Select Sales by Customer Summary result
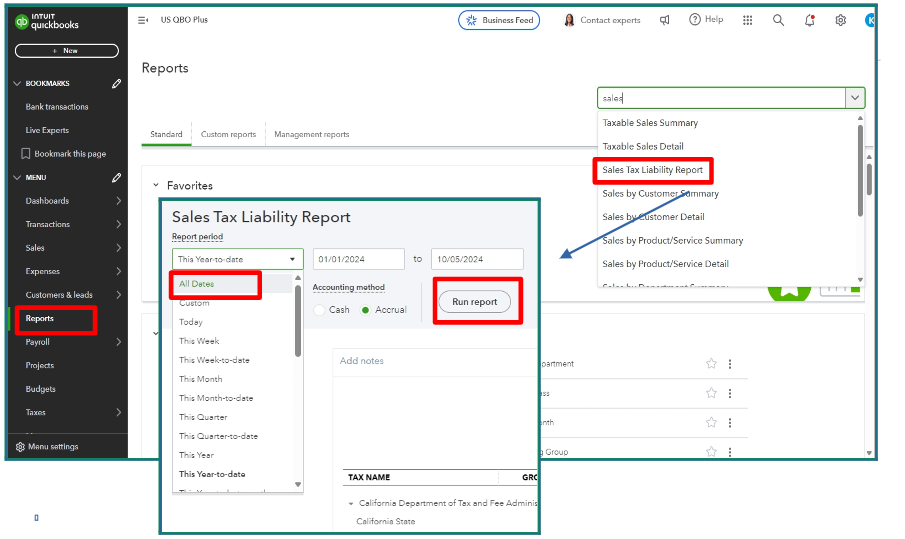 (661, 193)
